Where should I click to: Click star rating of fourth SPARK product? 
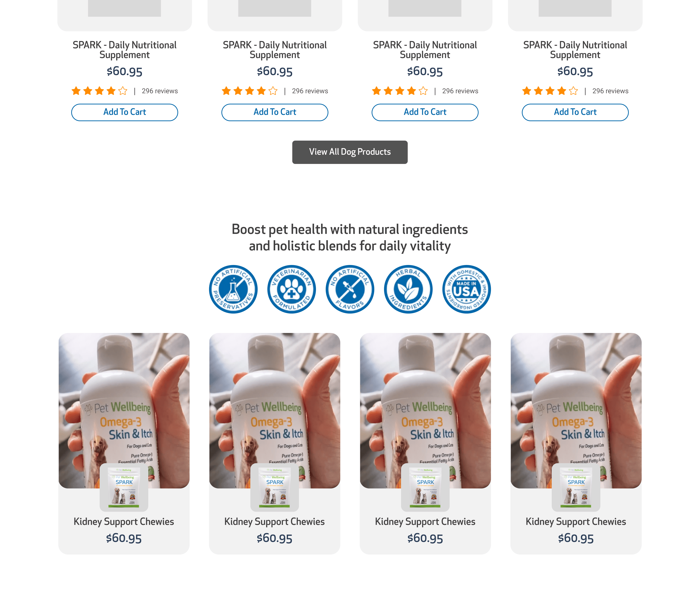point(550,91)
